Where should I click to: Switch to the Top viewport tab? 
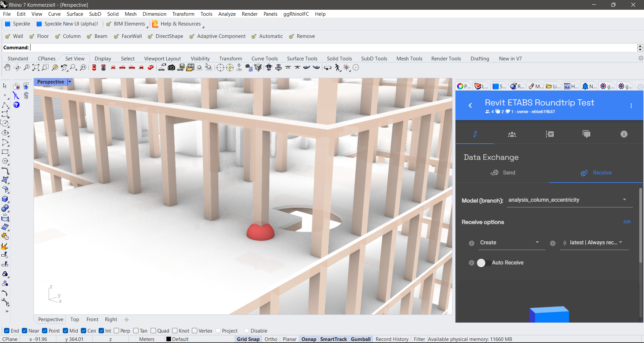(x=74, y=320)
